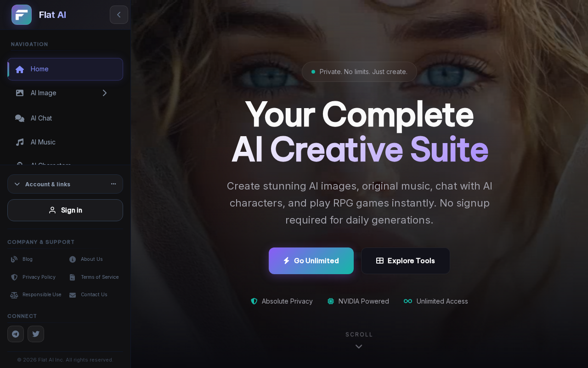This screenshot has width=588, height=368.
Task: Click the 'Flat AI' brand name text
Action: tap(52, 15)
